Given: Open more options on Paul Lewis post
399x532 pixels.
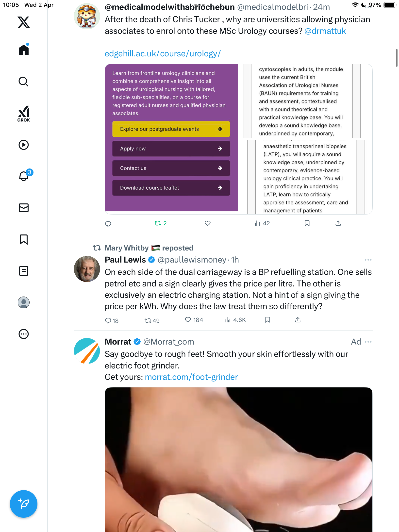Looking at the screenshot, I should [368, 260].
